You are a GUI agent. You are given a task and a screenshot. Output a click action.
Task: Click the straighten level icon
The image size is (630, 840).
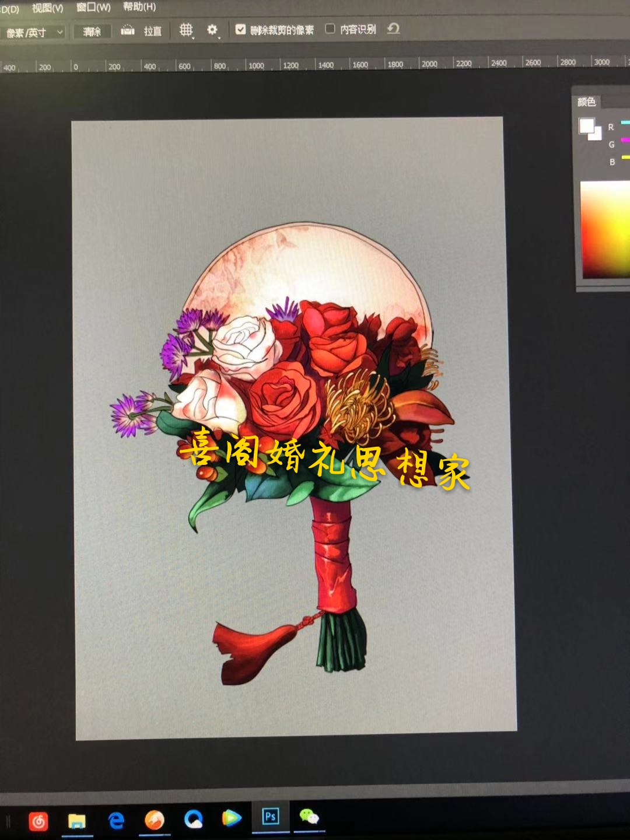point(127,30)
